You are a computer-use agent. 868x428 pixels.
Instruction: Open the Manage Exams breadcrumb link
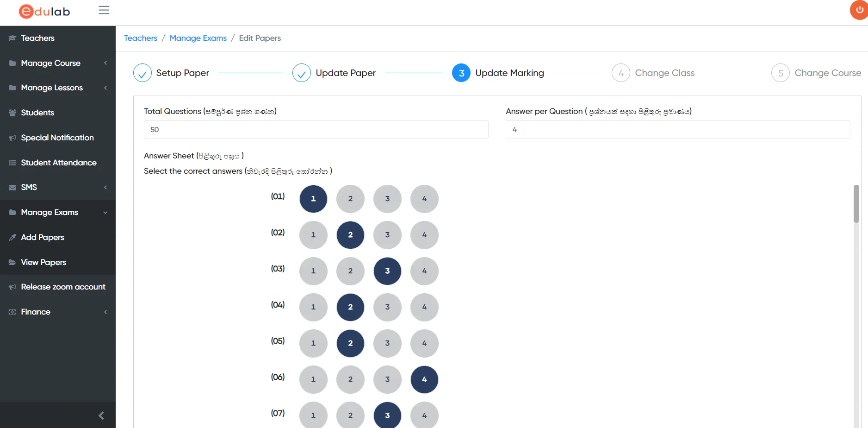pos(198,38)
